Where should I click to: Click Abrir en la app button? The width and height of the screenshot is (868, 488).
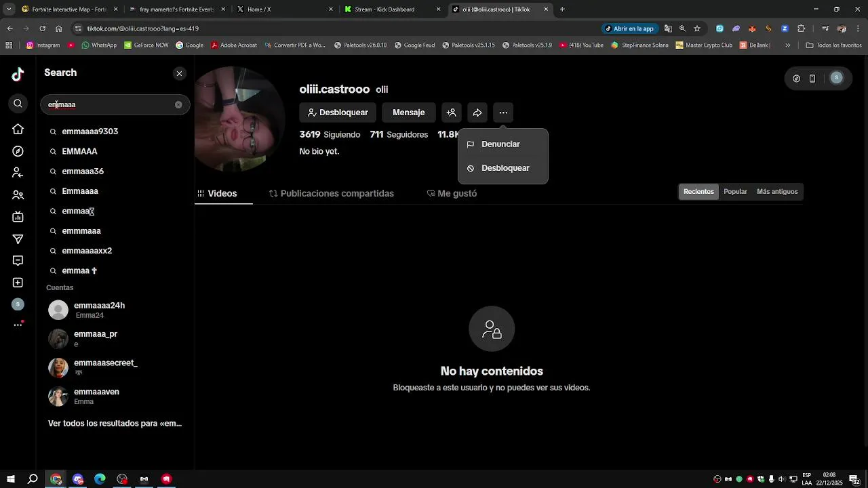click(630, 28)
